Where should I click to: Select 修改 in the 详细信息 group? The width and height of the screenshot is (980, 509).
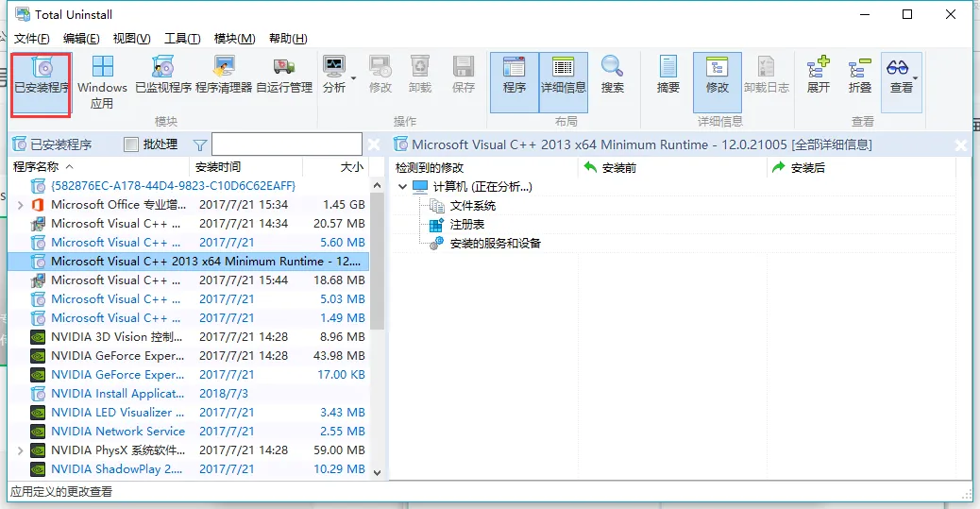pyautogui.click(x=717, y=82)
